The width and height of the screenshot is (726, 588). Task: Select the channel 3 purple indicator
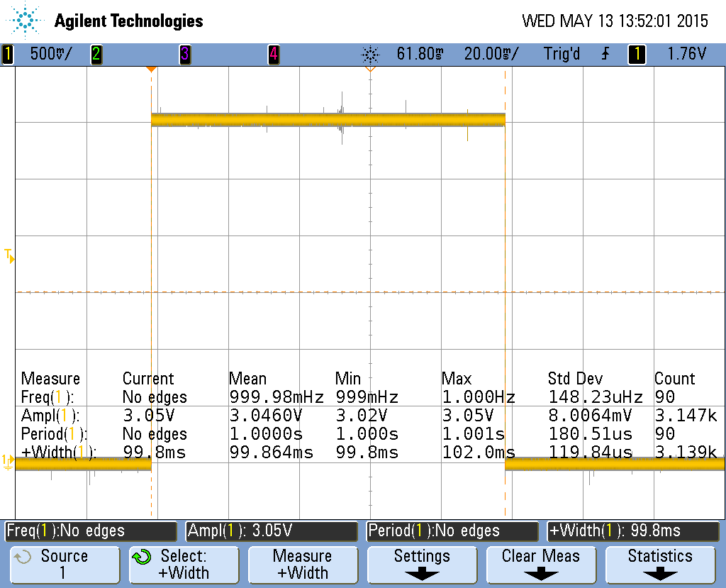pyautogui.click(x=185, y=54)
